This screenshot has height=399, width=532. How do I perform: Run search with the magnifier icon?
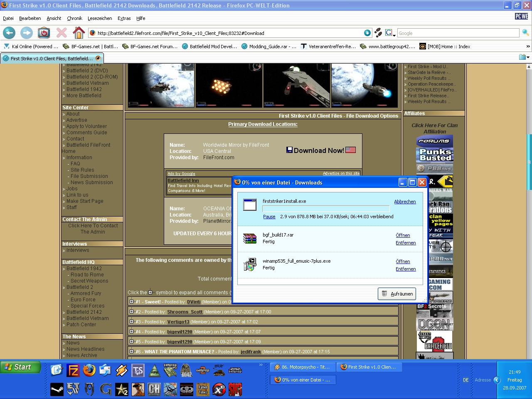coord(525,33)
